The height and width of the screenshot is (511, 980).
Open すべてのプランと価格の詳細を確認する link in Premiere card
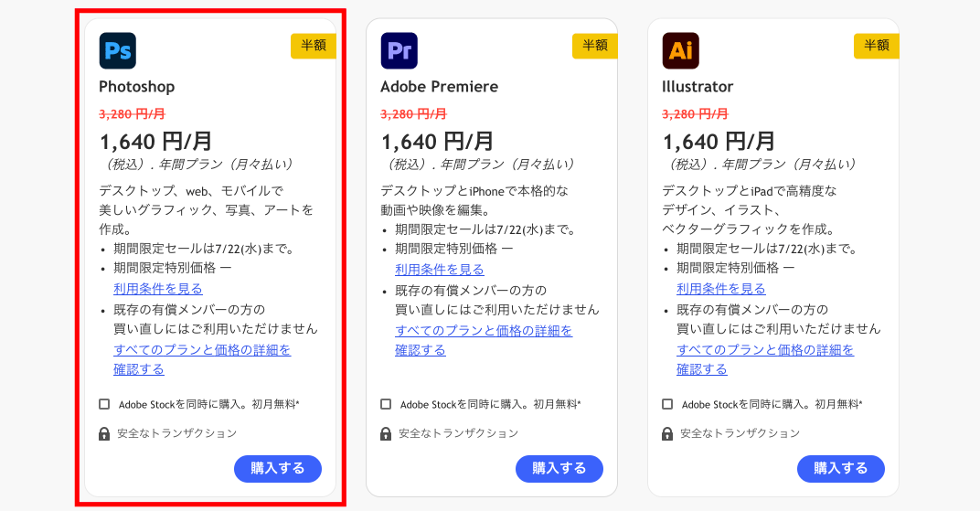coord(483,340)
